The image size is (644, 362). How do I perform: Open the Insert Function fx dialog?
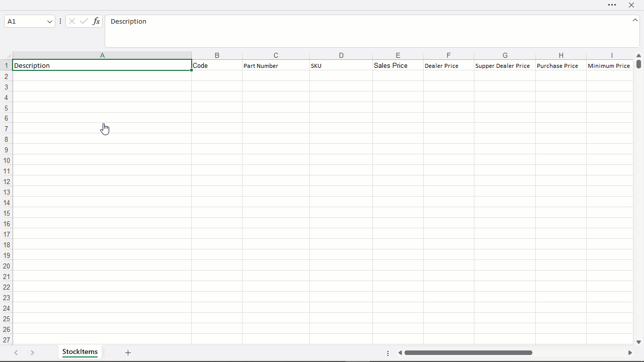coord(96,21)
